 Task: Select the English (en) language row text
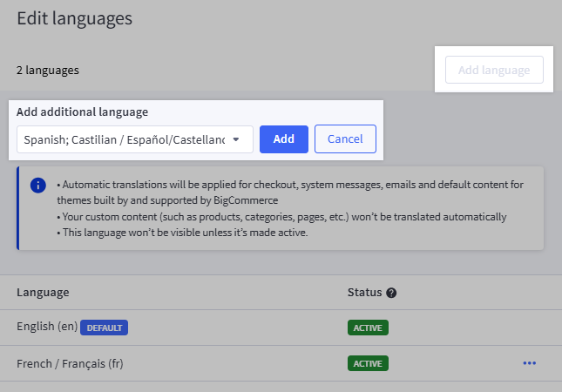pyautogui.click(x=47, y=327)
